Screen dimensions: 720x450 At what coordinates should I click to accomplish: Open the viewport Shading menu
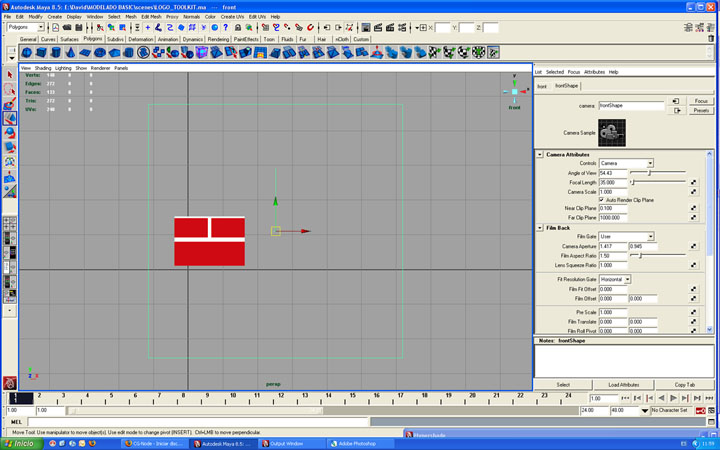(43, 68)
